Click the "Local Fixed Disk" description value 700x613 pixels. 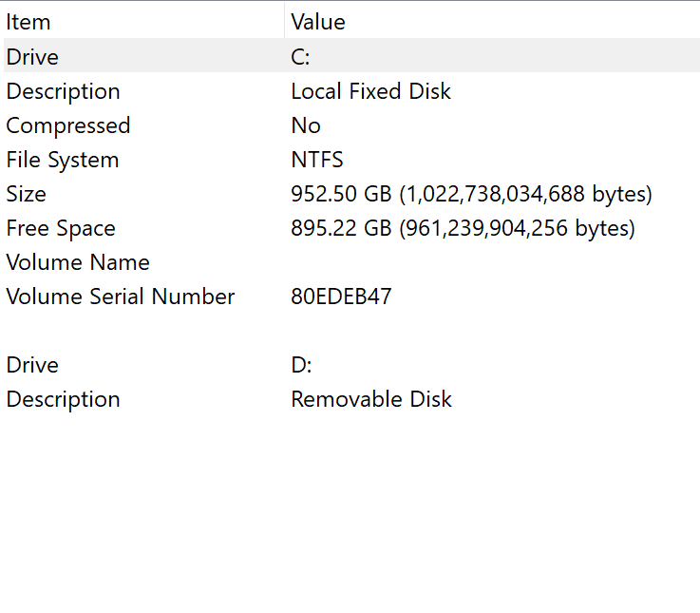click(370, 91)
